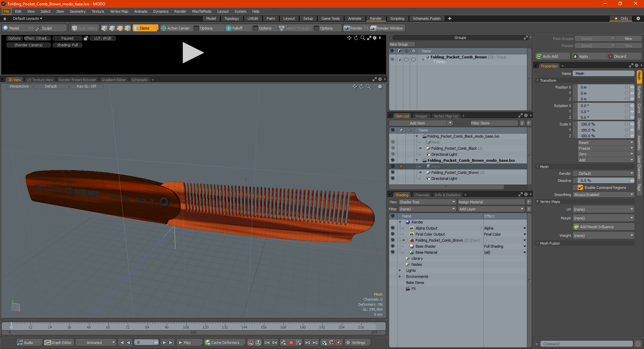
Task: Click New Group button
Action: 402,44
